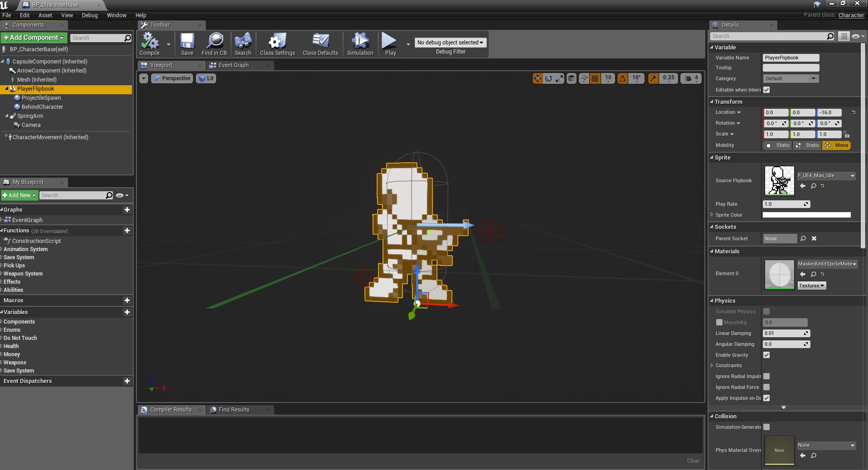The image size is (868, 470).
Task: Clear the Parent Socket with X icon
Action: click(x=814, y=238)
